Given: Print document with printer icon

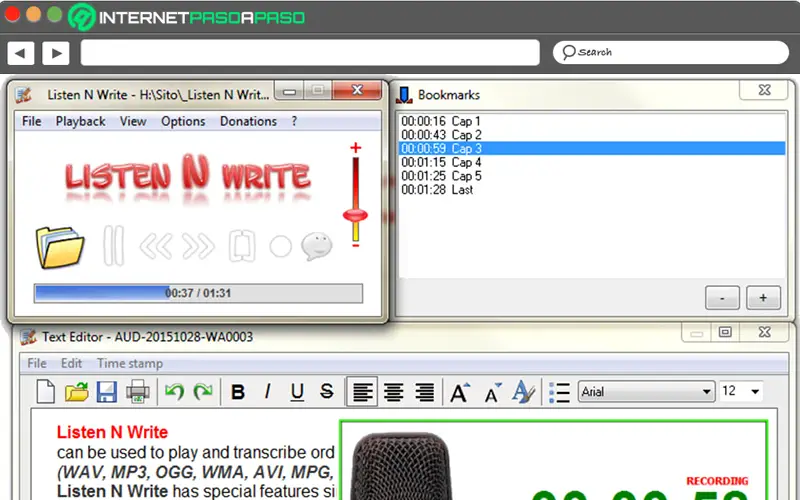Looking at the screenshot, I should [138, 392].
